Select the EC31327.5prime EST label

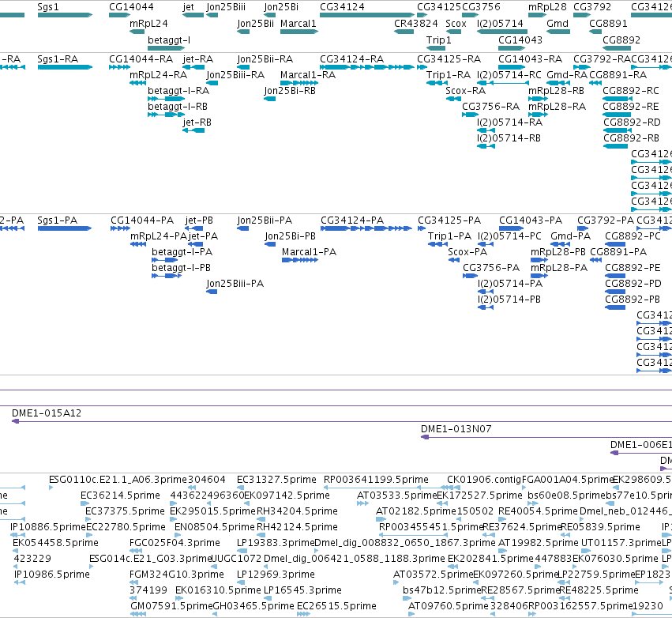pos(276,479)
